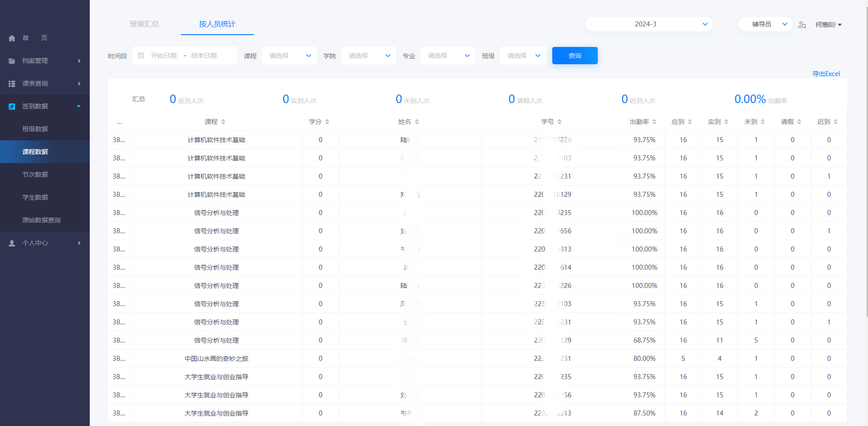
Task: Click the calendar icon in date range field
Action: point(141,56)
